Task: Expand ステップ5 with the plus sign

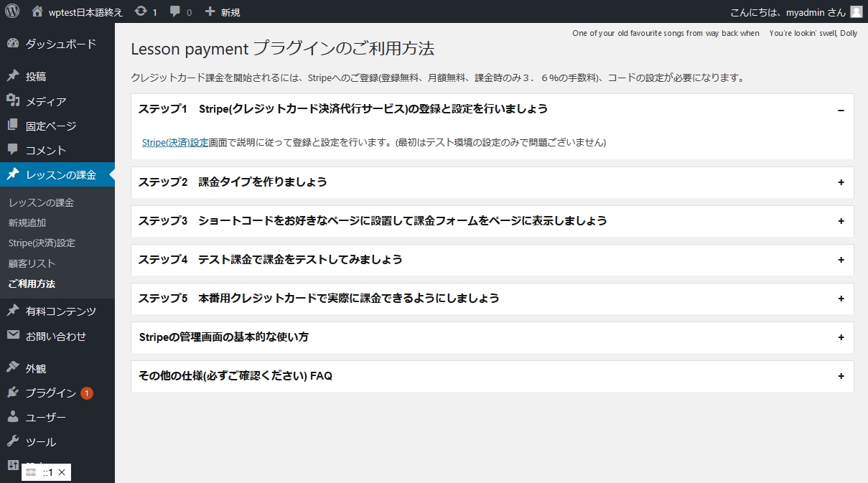Action: tap(841, 299)
